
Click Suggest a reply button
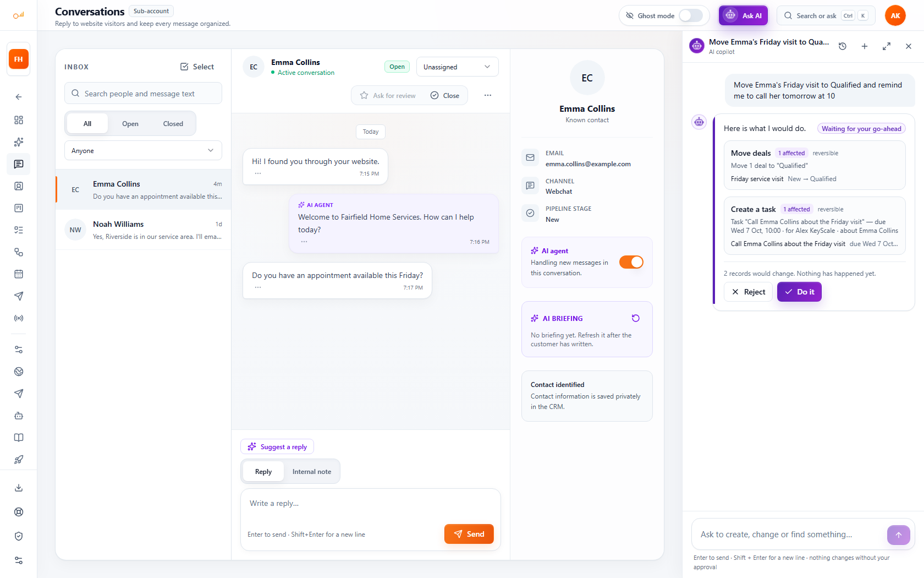[277, 446]
